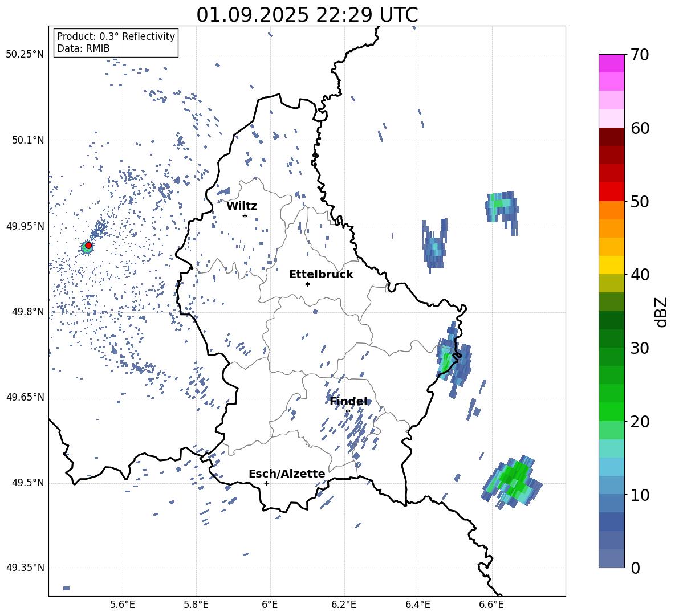Click the green radar echo cell southeast of Luxembourg
675x616 pixels.
(513, 482)
